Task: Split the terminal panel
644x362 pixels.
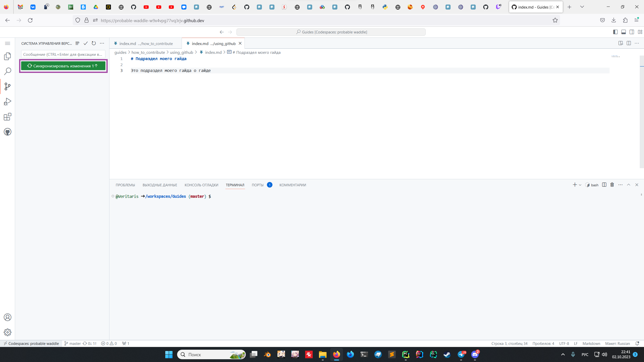Action: (x=604, y=185)
